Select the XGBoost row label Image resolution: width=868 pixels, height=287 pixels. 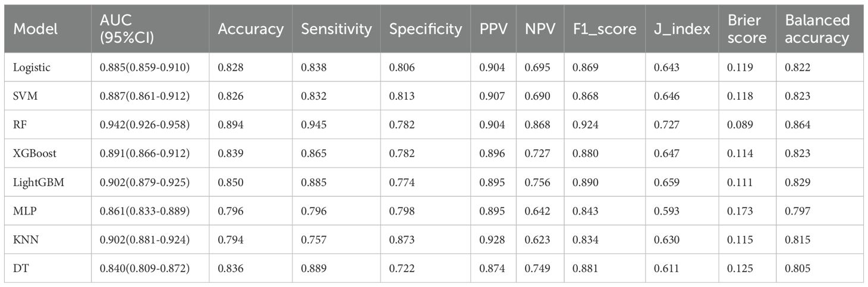pyautogui.click(x=34, y=153)
